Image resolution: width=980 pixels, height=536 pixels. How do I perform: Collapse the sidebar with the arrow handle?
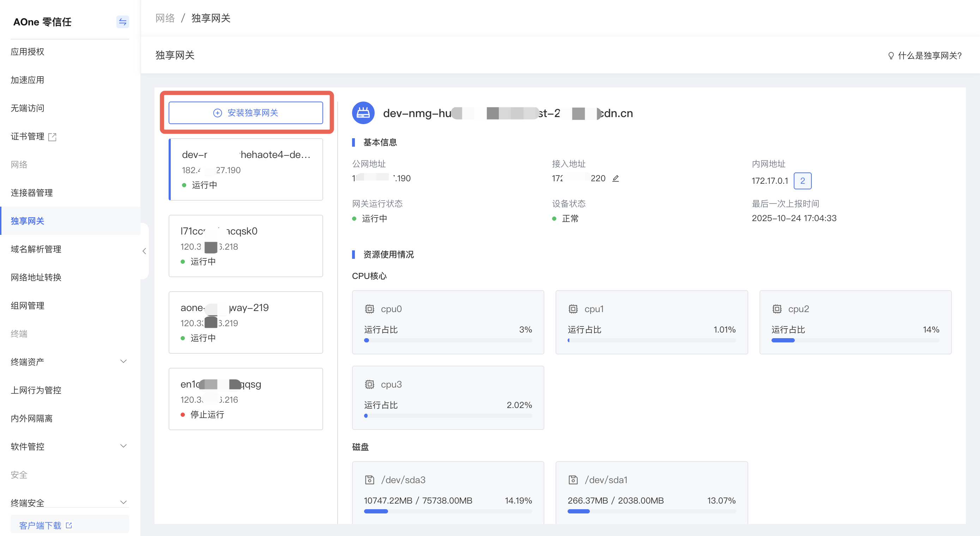[x=144, y=251]
